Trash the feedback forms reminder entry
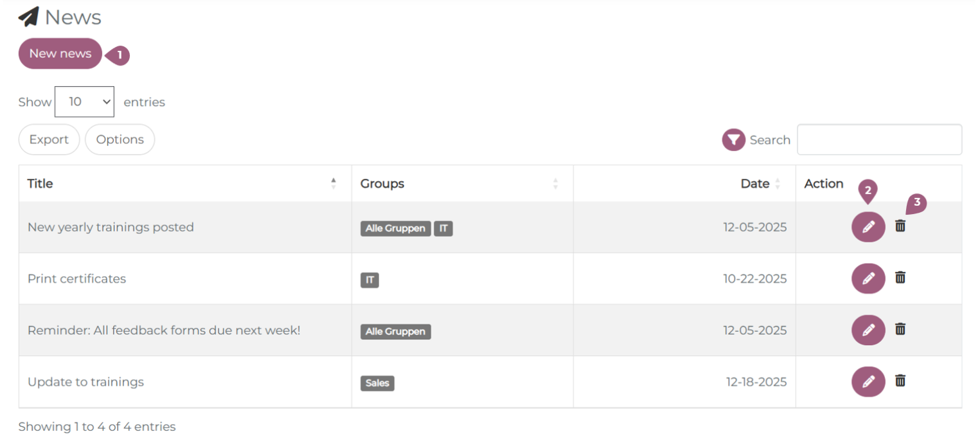 tap(900, 328)
